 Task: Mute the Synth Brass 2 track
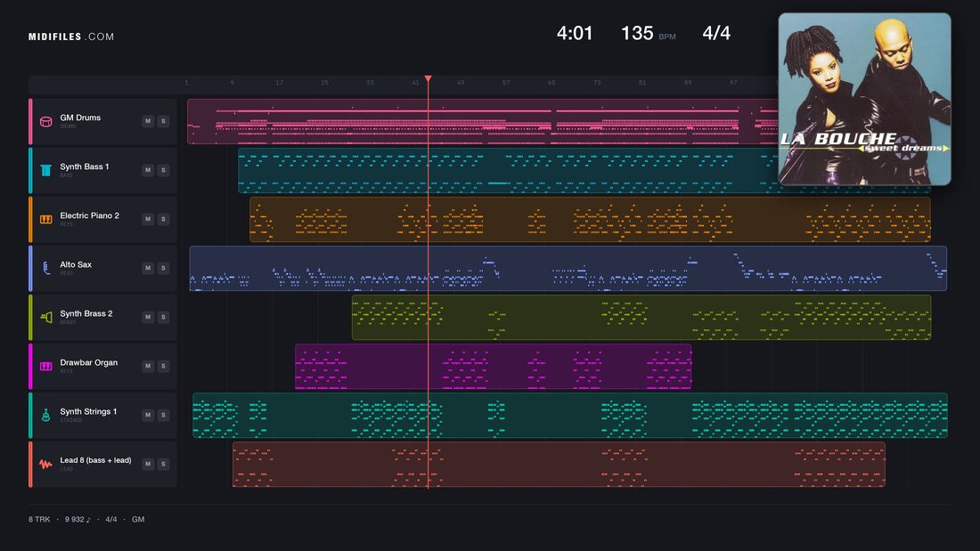(x=148, y=318)
